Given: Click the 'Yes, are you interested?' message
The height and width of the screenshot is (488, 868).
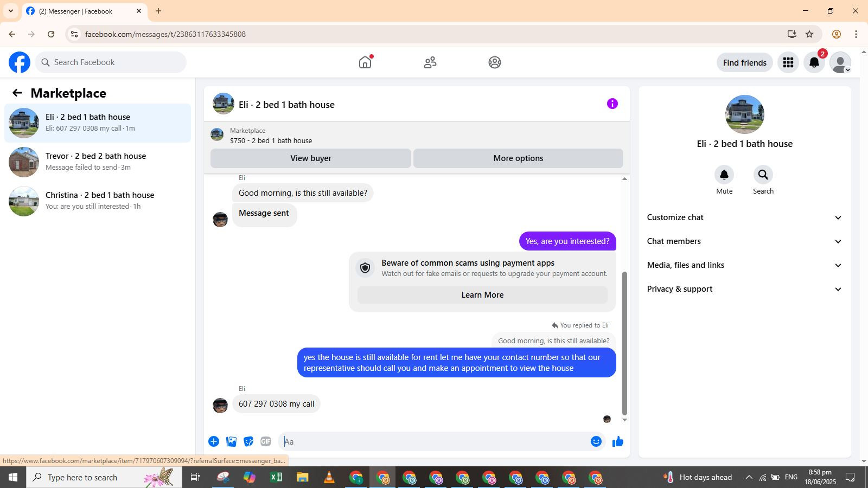Looking at the screenshot, I should pyautogui.click(x=567, y=241).
